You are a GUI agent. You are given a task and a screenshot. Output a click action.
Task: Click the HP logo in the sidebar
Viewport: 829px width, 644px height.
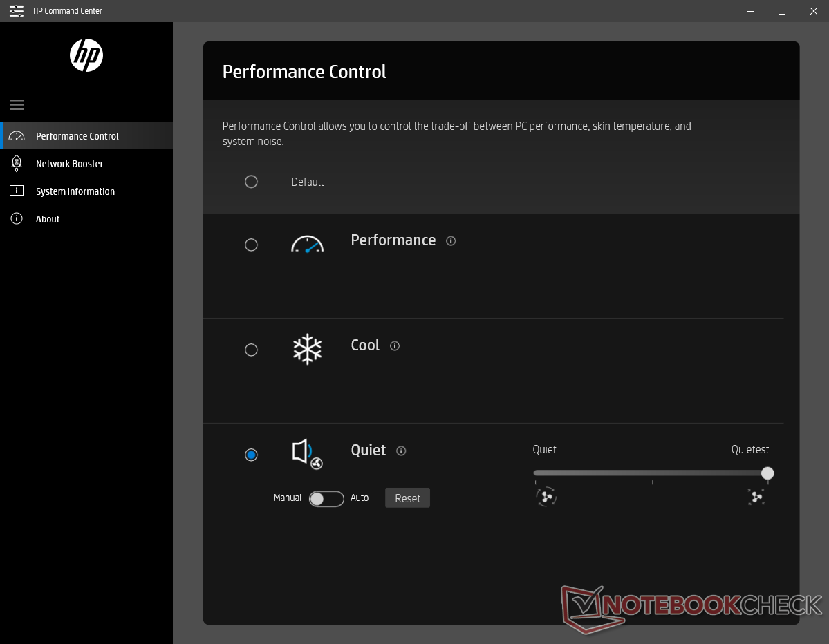86,55
